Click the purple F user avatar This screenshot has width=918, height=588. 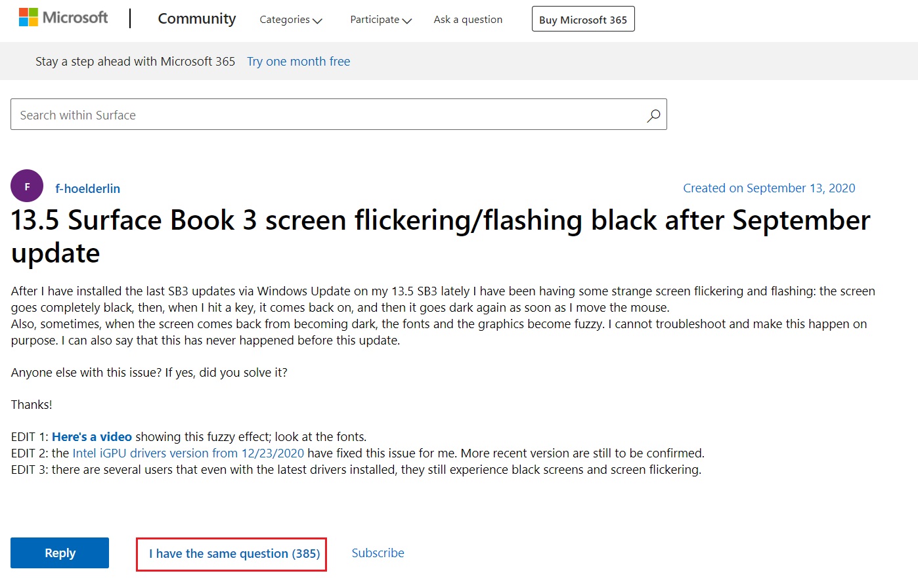point(27,186)
